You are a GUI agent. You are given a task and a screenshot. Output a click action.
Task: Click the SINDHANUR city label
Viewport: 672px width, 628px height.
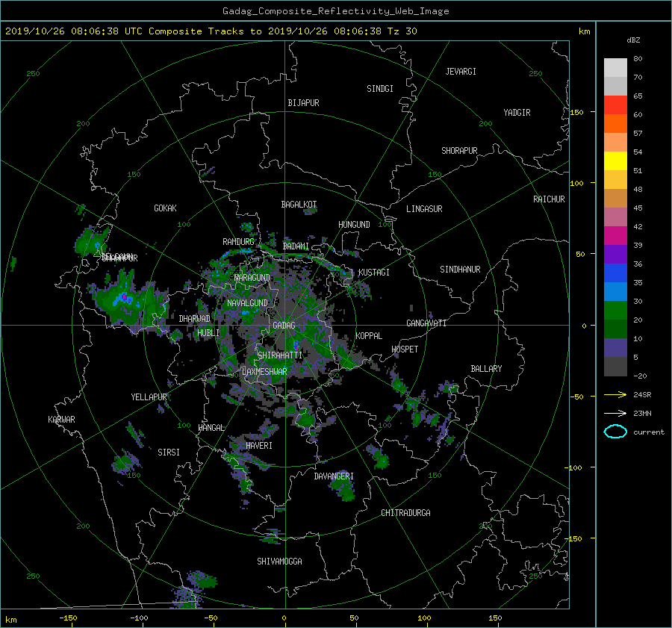coord(460,270)
